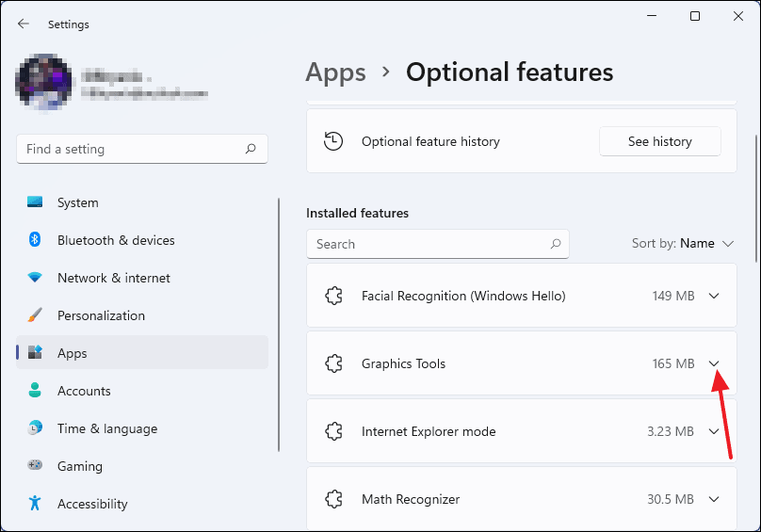Click the Bluetooth & devices icon
Screen dimensions: 761x532
[x=35, y=240]
